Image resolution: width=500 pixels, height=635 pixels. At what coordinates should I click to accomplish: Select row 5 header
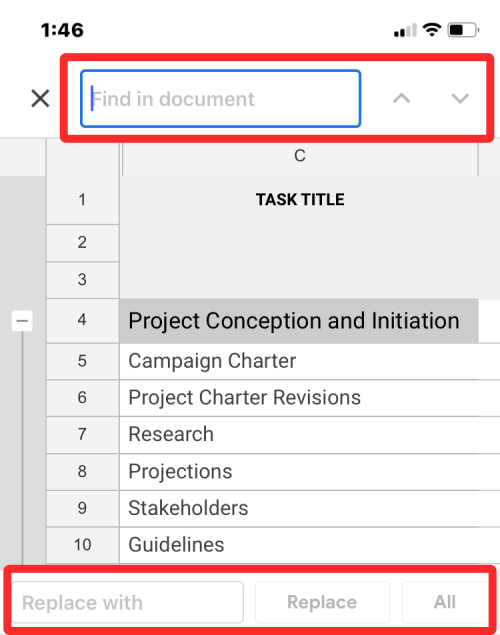(x=83, y=361)
